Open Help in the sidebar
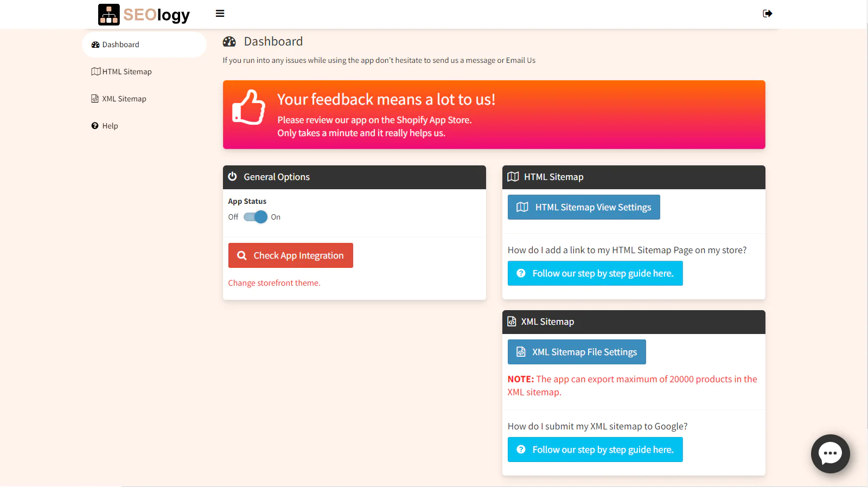Screen dimensions: 868x488 144,126
